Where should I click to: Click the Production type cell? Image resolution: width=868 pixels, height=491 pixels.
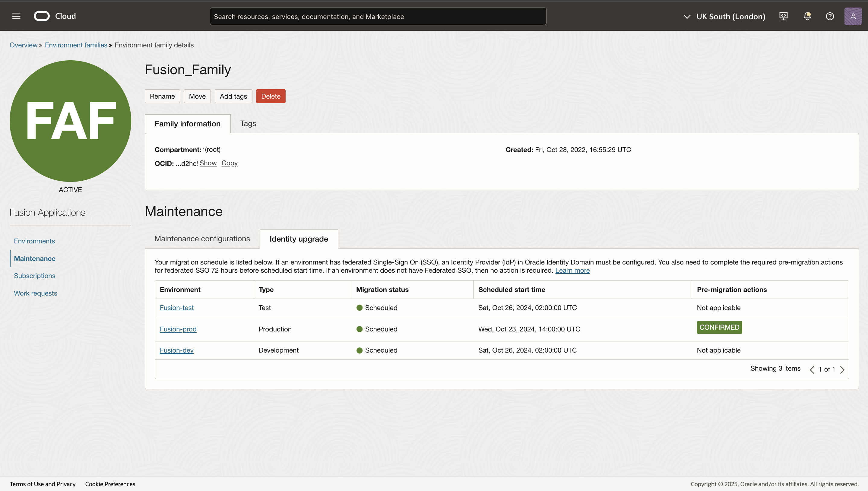[x=275, y=329]
